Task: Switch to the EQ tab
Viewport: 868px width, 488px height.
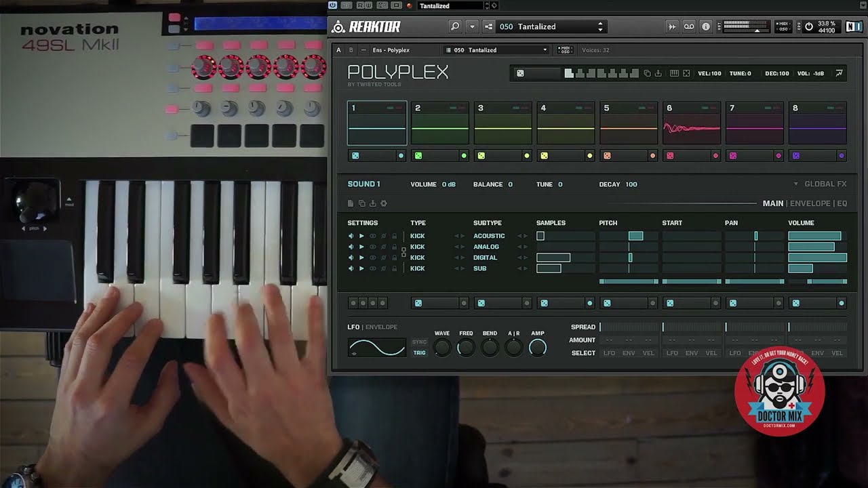Action: pyautogui.click(x=842, y=203)
